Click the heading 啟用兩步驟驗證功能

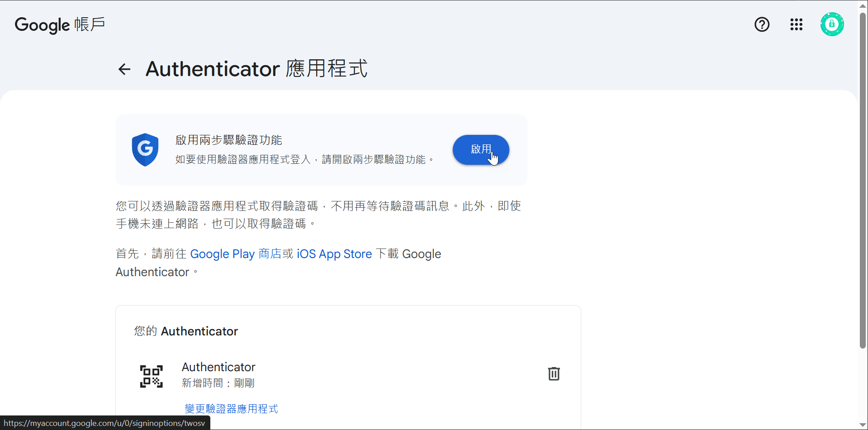tap(229, 140)
